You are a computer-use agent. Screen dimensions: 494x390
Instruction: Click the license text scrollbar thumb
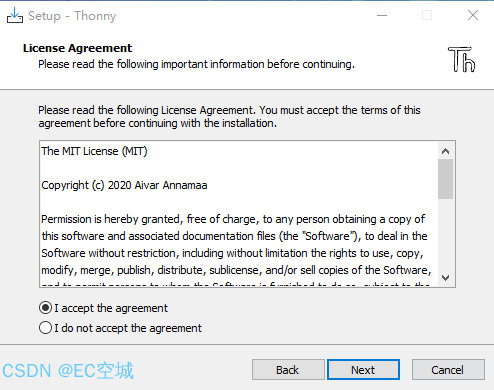coord(445,179)
